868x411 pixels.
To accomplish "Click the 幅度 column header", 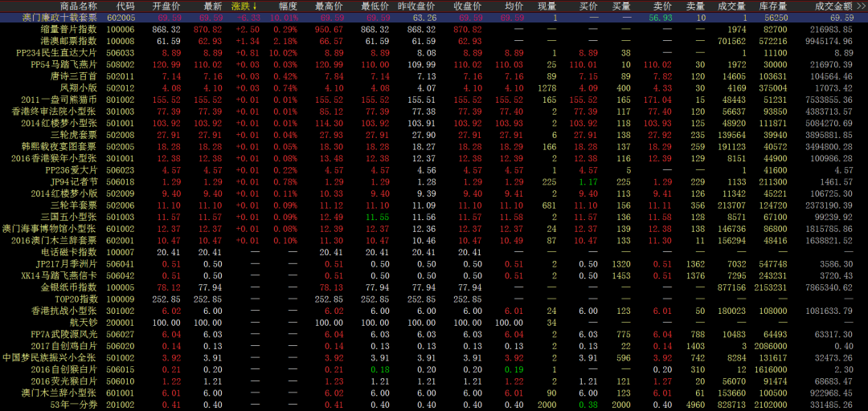I will [289, 6].
